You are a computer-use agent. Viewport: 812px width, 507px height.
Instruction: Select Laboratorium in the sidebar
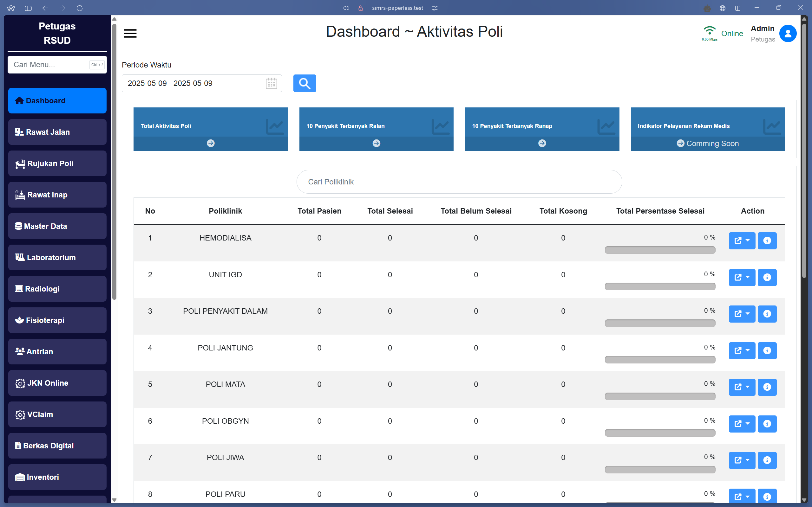tap(57, 258)
